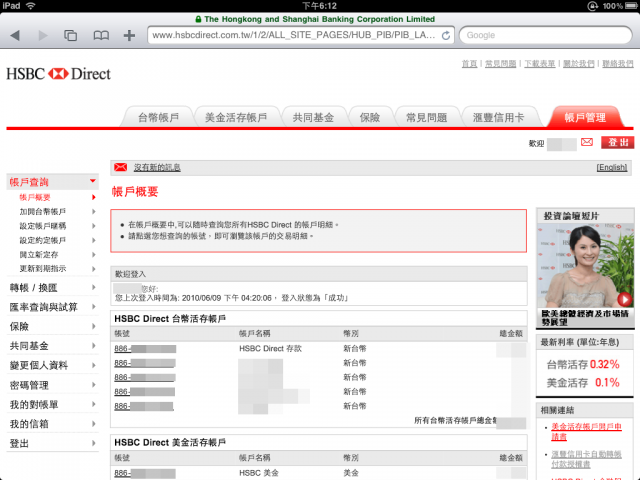Click the 常見問題 top link

coord(500,64)
